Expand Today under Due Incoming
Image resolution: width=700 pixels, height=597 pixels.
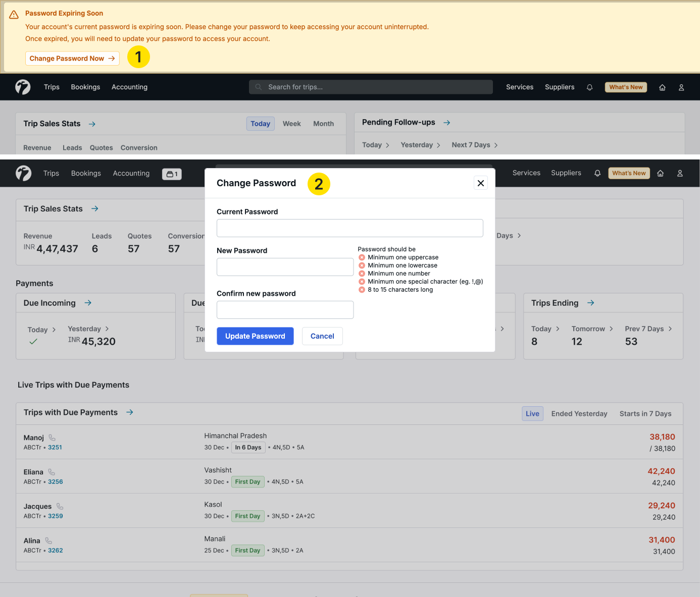point(42,330)
